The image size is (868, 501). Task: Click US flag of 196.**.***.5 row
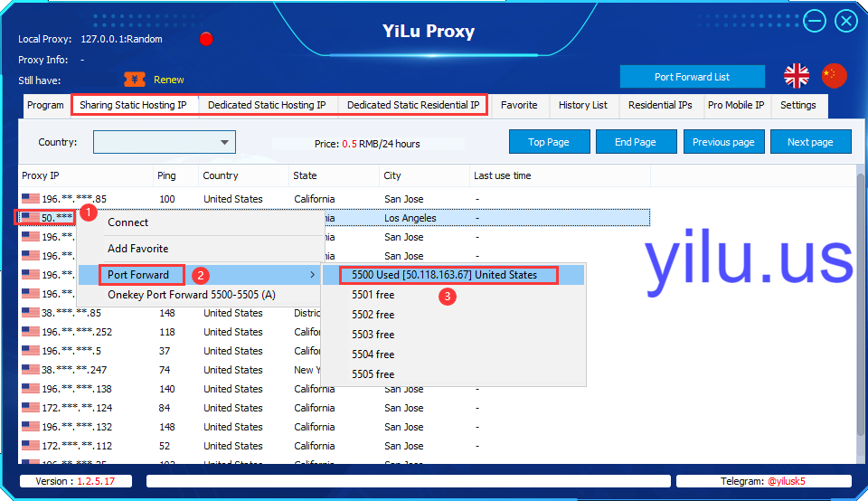pyautogui.click(x=31, y=350)
